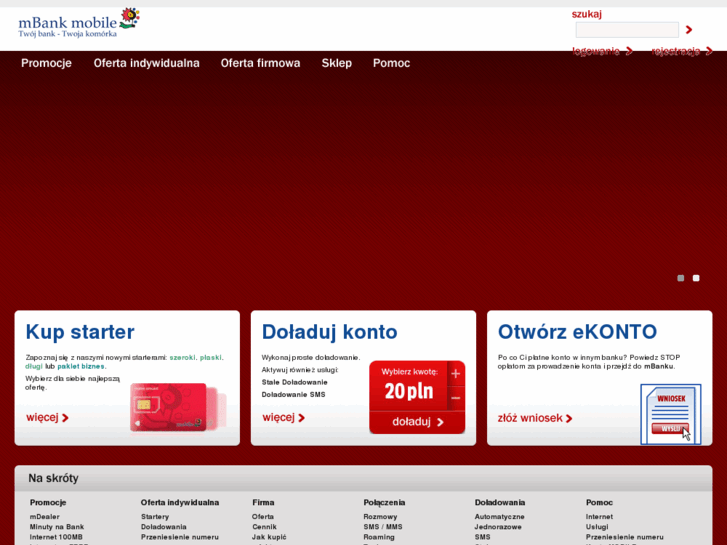The image size is (727, 545).
Task: Open the Usługi shortcut
Action: [x=597, y=527]
